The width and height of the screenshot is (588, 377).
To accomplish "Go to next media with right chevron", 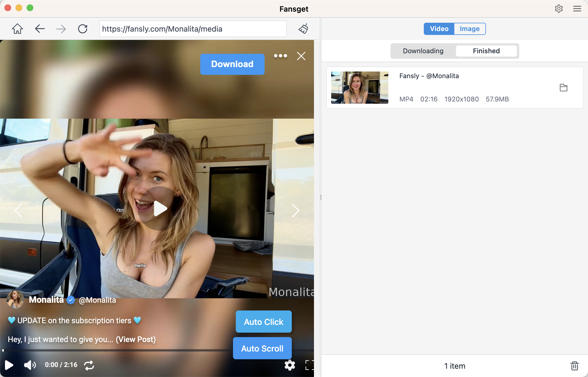I will pos(295,211).
